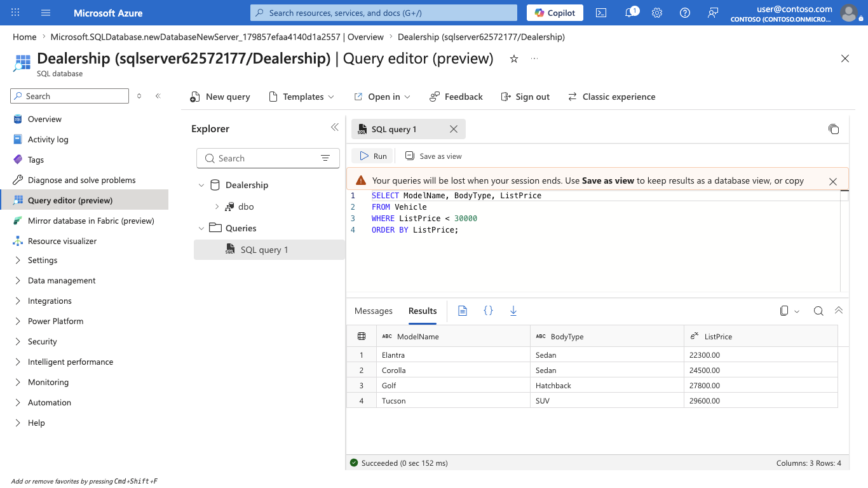Image resolution: width=868 pixels, height=488 pixels.
Task: Download the query results
Action: 513,311
